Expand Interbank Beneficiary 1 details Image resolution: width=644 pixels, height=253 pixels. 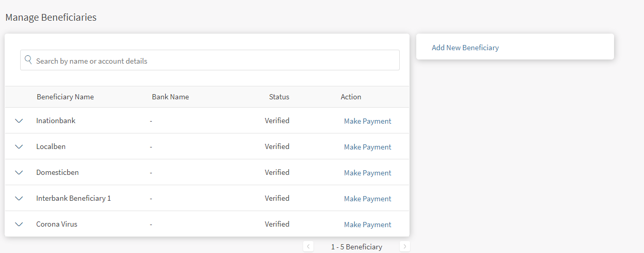[19, 198]
